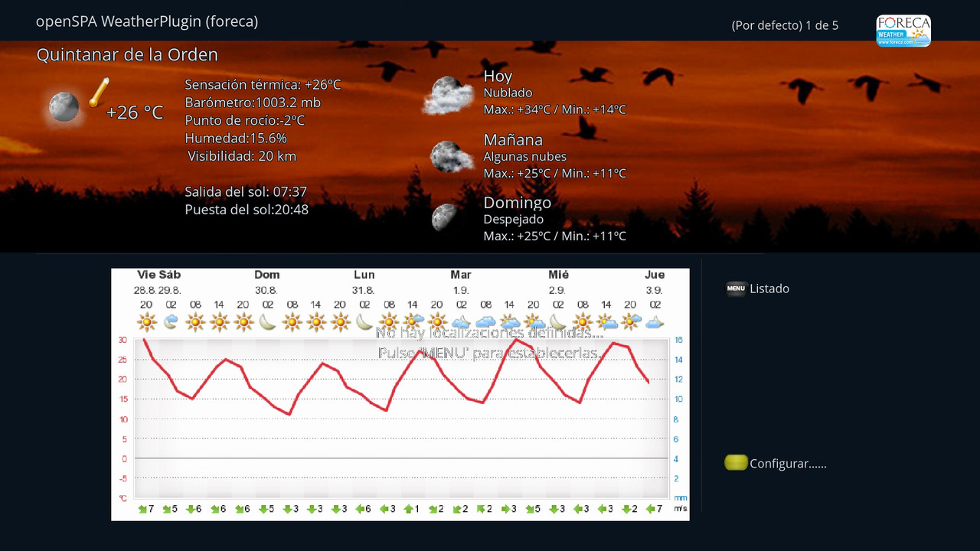Screen dimensions: 980x551
Task: Click the 'Mar' day label in chart
Action: pyautogui.click(x=461, y=275)
